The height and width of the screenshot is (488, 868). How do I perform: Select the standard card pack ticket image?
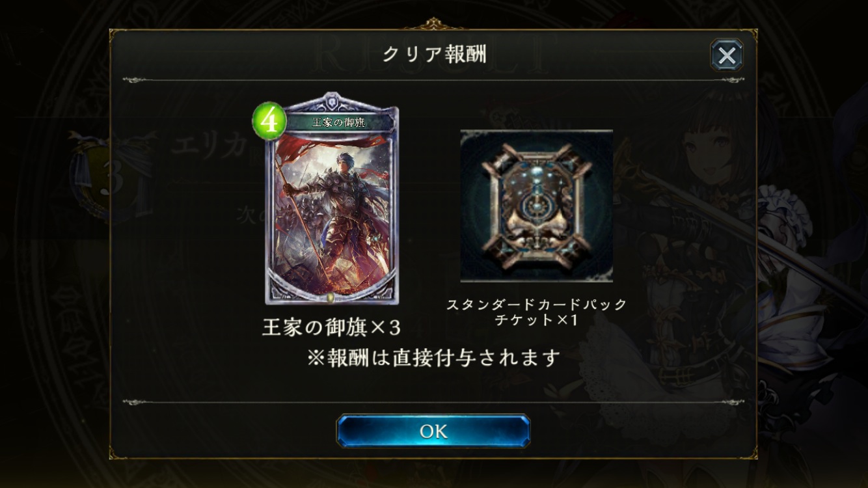536,206
